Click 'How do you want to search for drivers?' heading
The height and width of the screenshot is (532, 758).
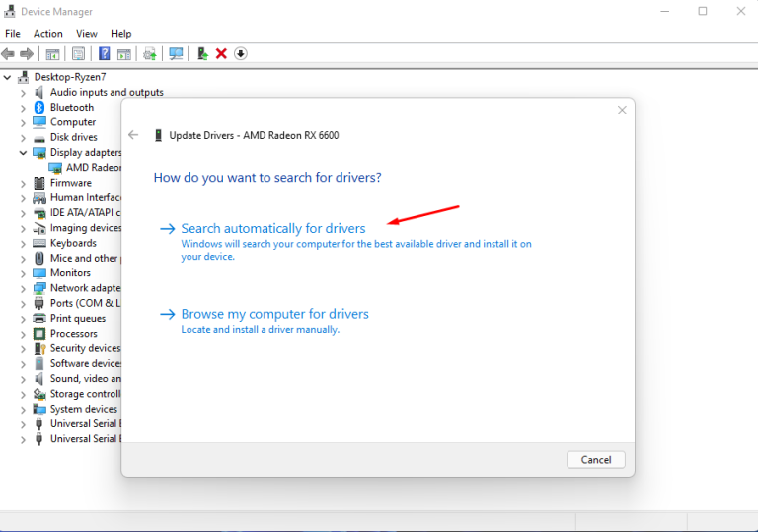[267, 177]
